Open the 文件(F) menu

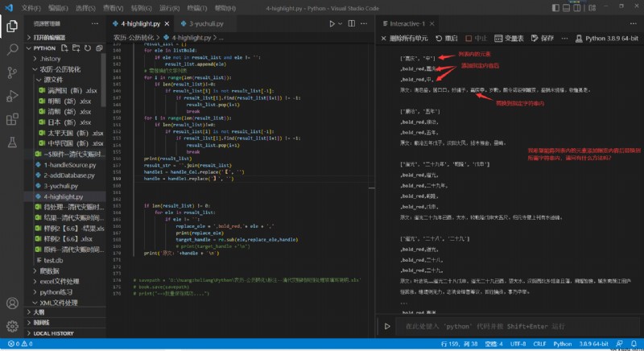31,8
